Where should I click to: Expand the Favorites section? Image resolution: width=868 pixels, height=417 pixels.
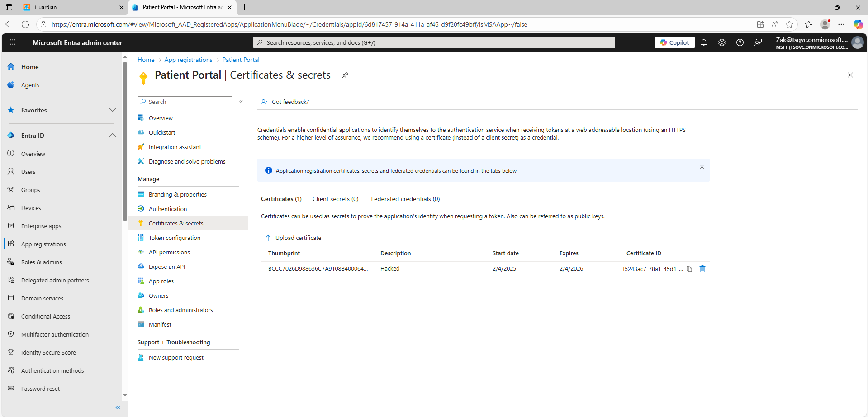tap(113, 110)
